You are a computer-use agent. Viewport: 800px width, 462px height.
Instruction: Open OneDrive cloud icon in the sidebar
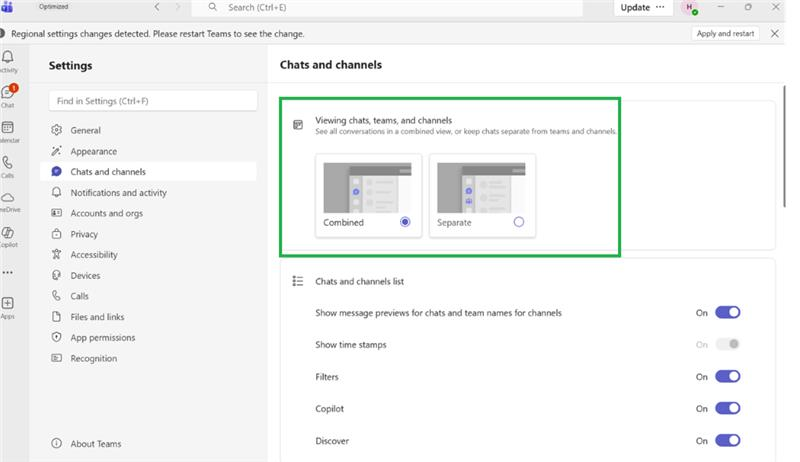tap(8, 197)
